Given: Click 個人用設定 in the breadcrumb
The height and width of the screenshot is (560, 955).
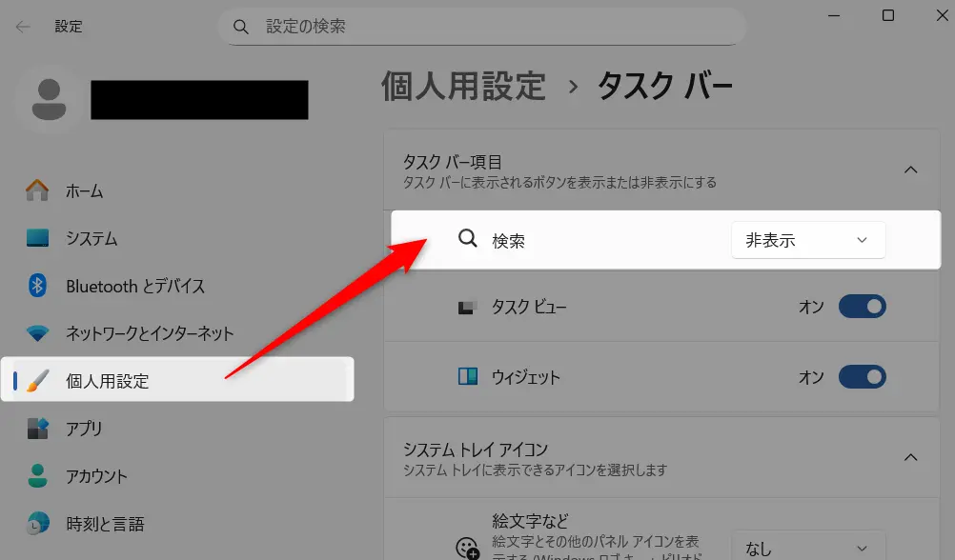Looking at the screenshot, I should [x=463, y=87].
